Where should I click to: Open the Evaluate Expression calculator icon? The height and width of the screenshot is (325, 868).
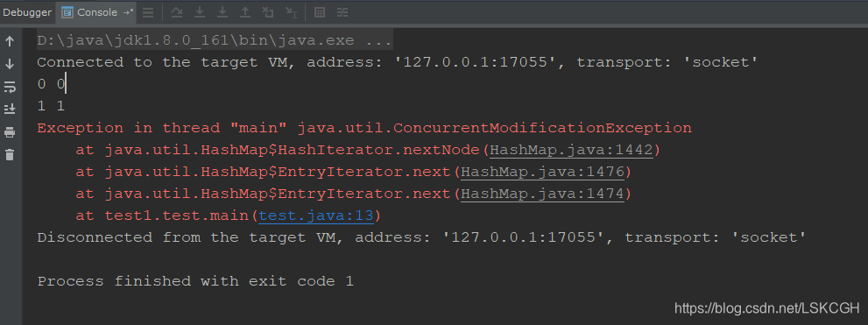320,12
